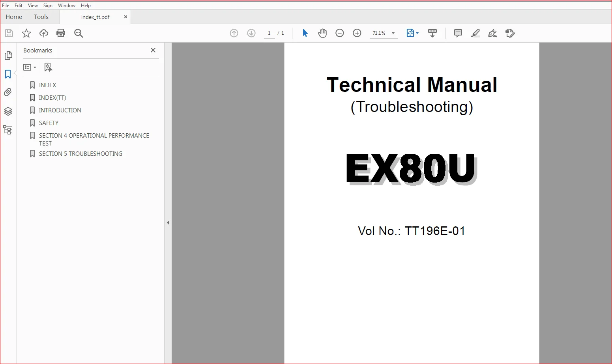
Task: Click the current page number field
Action: tap(269, 33)
